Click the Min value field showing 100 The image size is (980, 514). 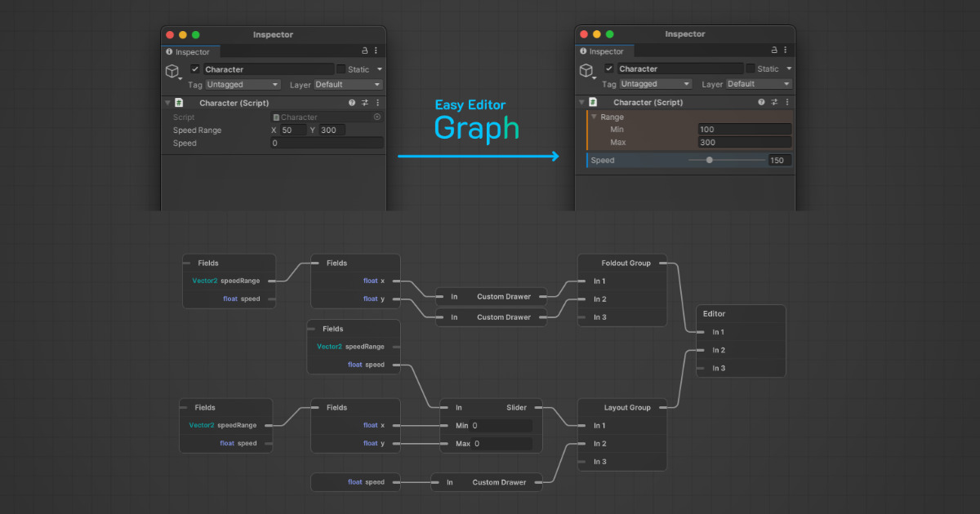tap(744, 130)
